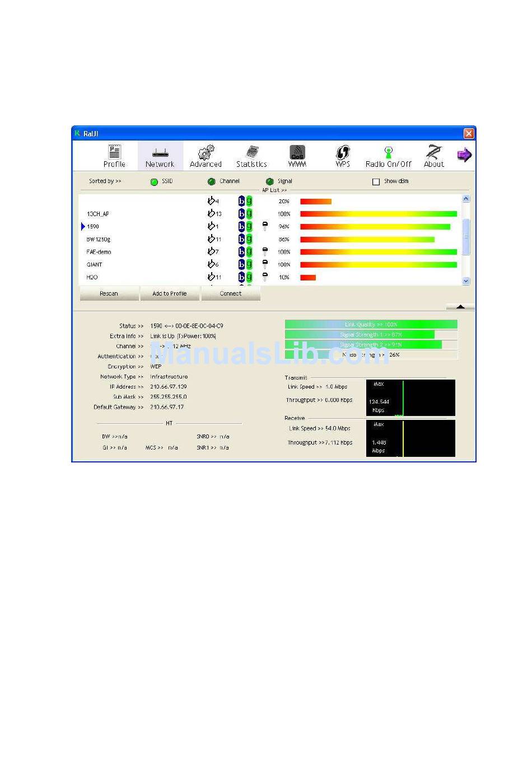Viewport: 532px width, 767px height.
Task: Click the Connect button
Action: [230, 293]
